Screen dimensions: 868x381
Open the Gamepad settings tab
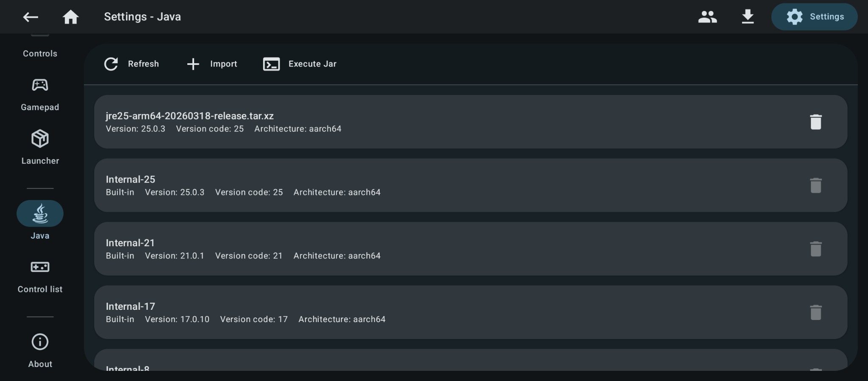click(40, 95)
